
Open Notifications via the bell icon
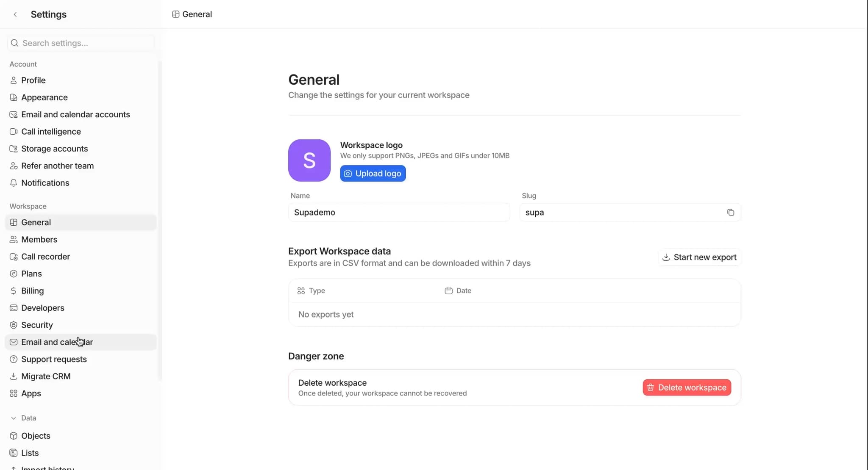[x=13, y=182]
